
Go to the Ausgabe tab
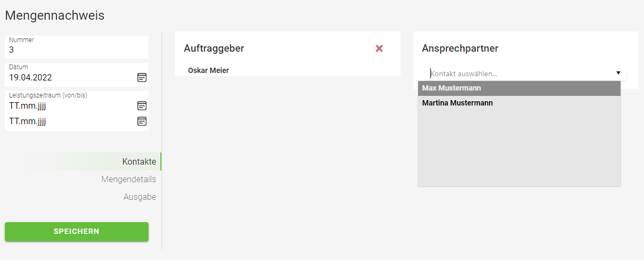click(140, 197)
